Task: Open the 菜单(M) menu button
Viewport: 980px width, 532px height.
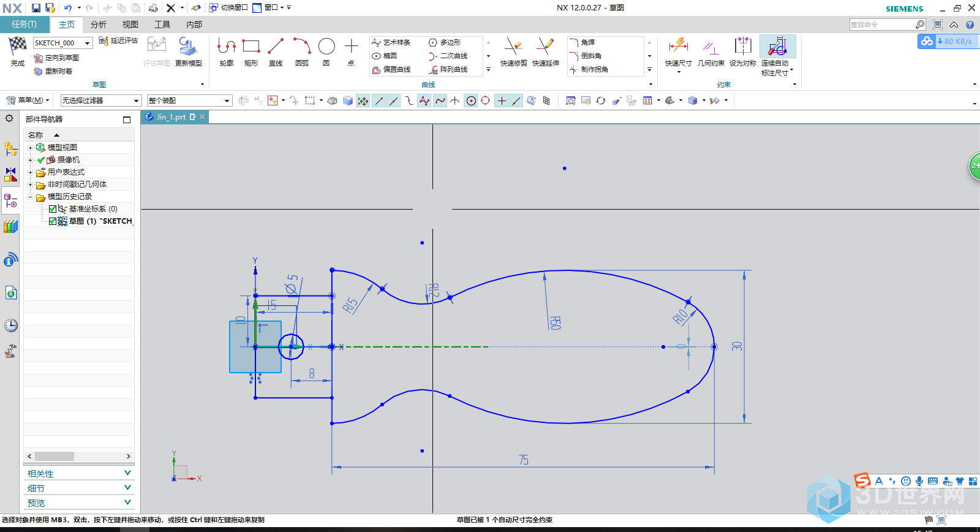Action: pyautogui.click(x=28, y=101)
